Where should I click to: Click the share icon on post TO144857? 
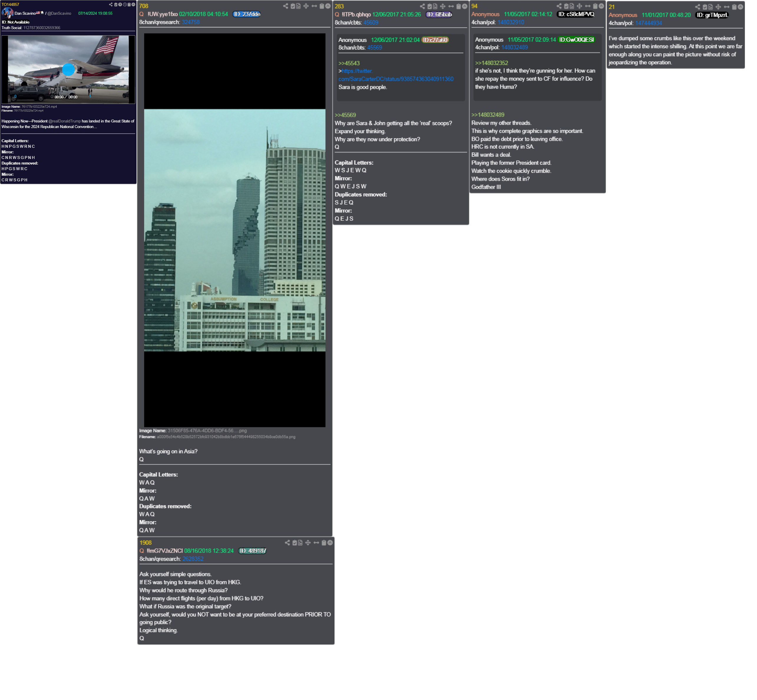coord(111,4)
